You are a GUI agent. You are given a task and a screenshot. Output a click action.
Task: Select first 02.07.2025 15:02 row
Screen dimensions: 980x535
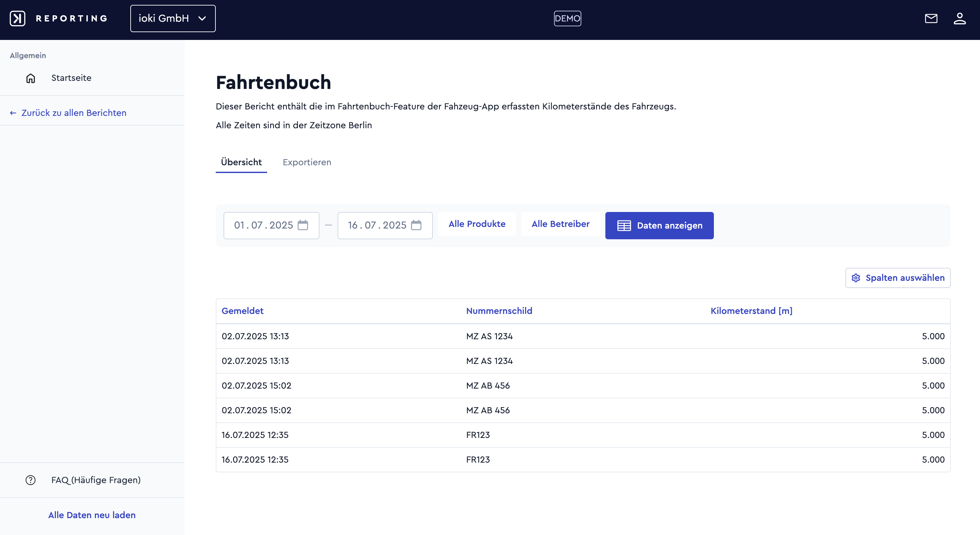point(583,386)
